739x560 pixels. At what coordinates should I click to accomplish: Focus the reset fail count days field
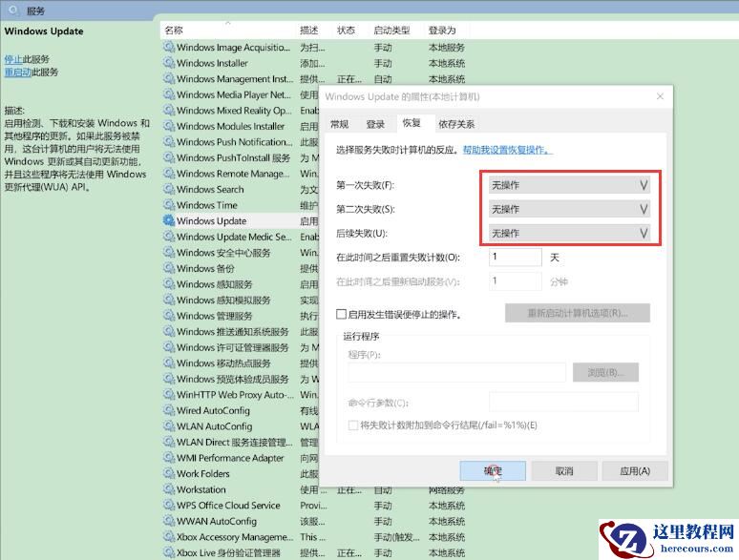coord(516,258)
